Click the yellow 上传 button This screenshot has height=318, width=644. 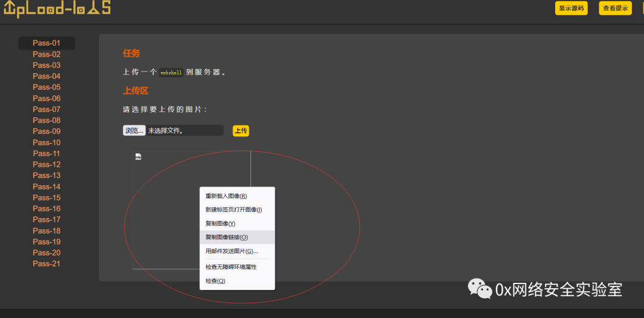(241, 131)
